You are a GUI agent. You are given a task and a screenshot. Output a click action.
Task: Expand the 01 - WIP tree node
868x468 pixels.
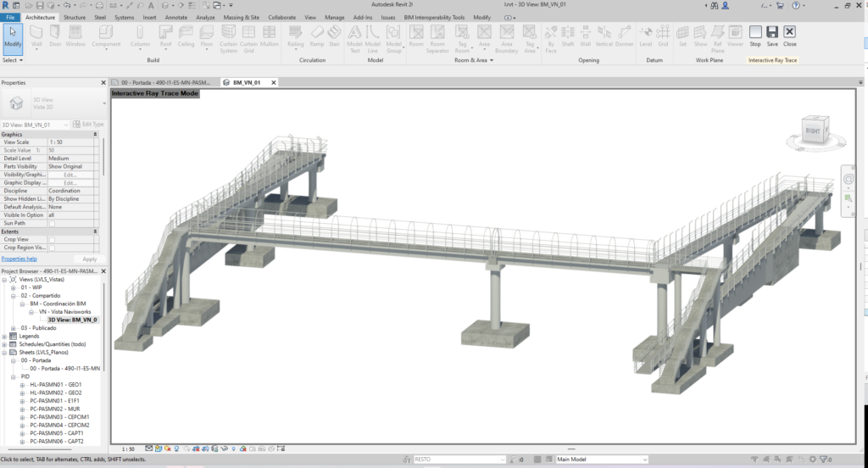pyautogui.click(x=14, y=287)
